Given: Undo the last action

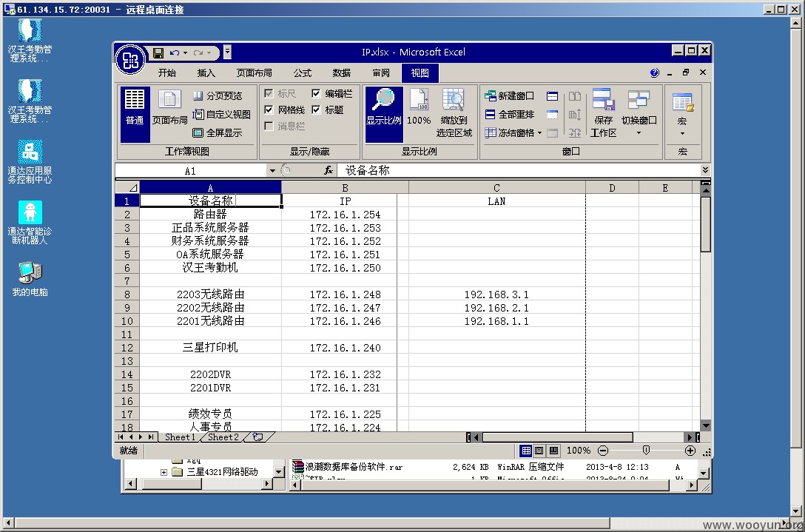Looking at the screenshot, I should point(175,53).
